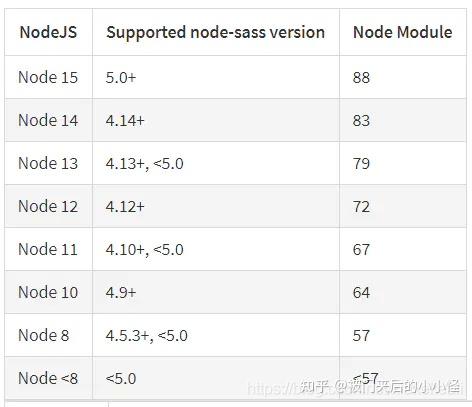The image size is (472, 407).
Task: Click the module value 79
Action: tap(361, 163)
